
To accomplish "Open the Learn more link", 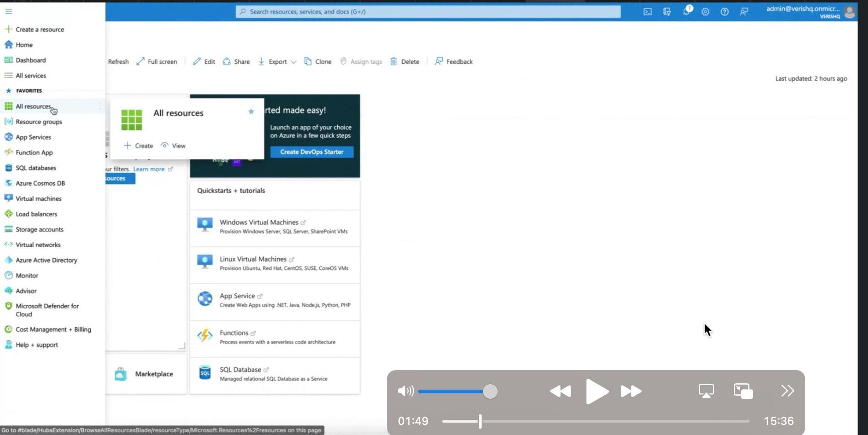I will [149, 169].
